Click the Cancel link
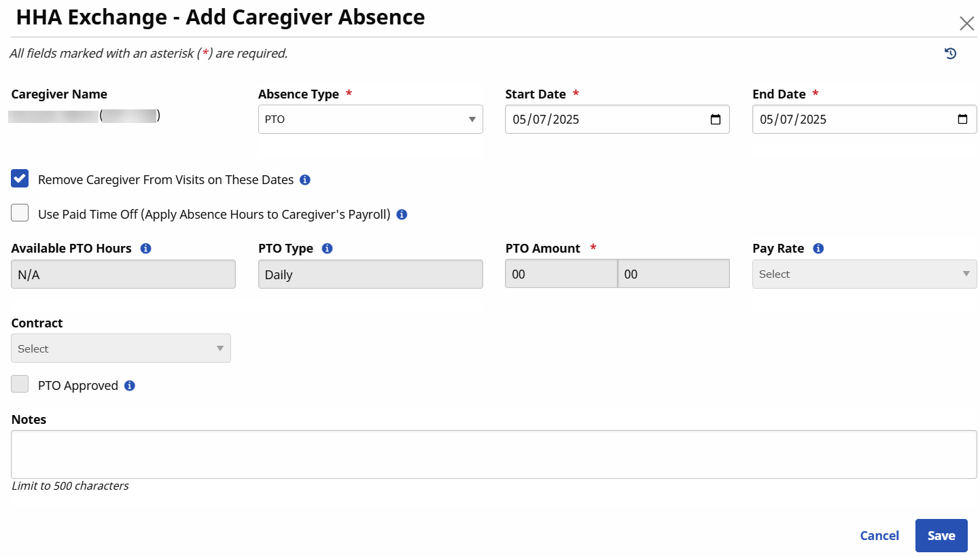 [x=879, y=536]
